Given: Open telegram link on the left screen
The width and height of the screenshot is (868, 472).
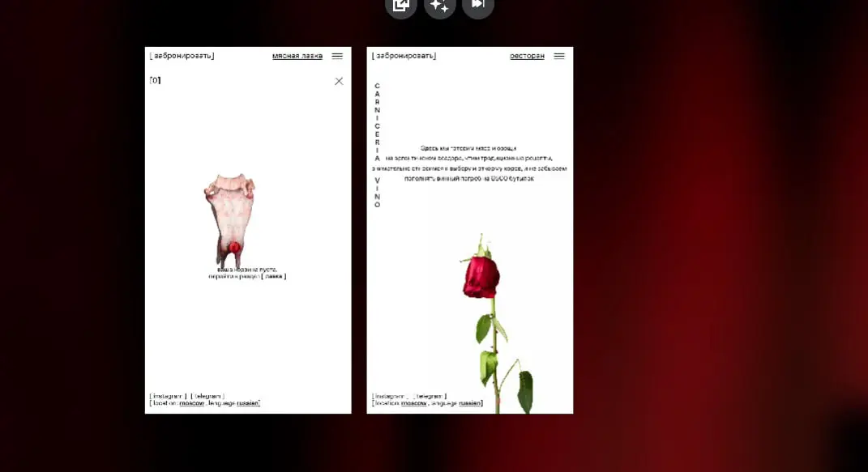Looking at the screenshot, I should click(207, 396).
